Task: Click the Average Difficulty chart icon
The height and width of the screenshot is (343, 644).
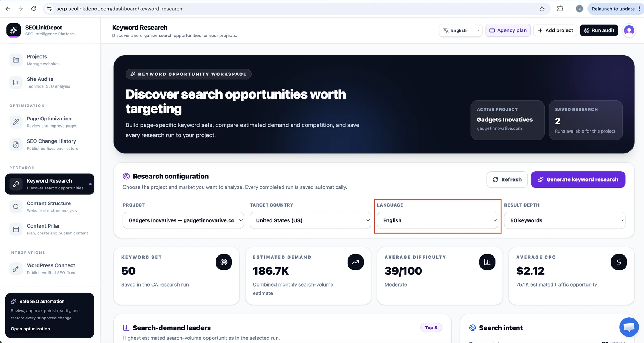Action: pyautogui.click(x=487, y=262)
